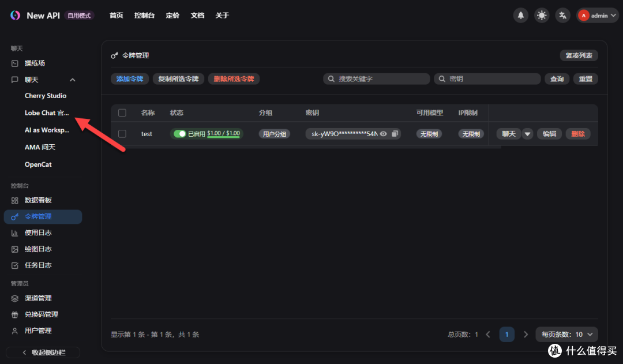Open the 每页条数 page size dropdown
This screenshot has height=364, width=623.
566,334
